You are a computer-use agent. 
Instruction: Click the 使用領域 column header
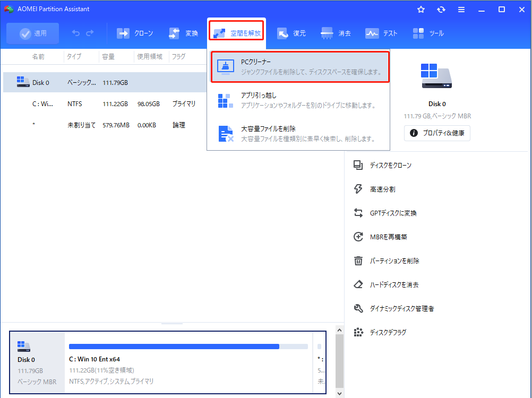coord(150,57)
